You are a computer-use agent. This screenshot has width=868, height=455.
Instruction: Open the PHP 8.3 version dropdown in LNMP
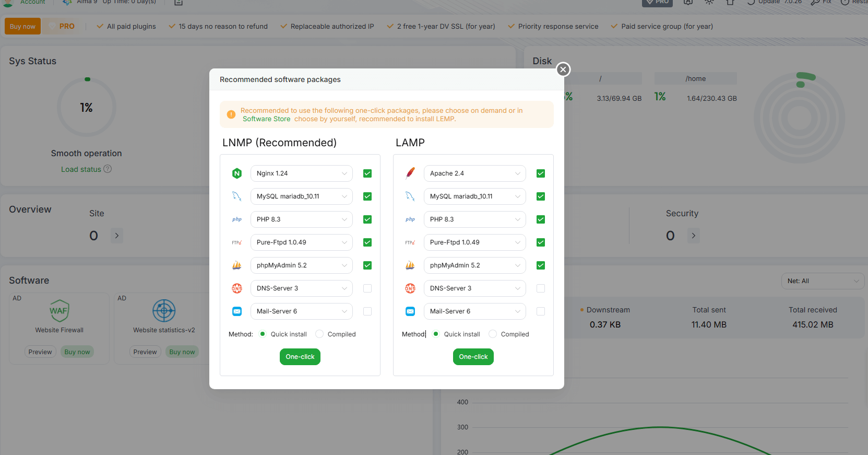(x=301, y=219)
